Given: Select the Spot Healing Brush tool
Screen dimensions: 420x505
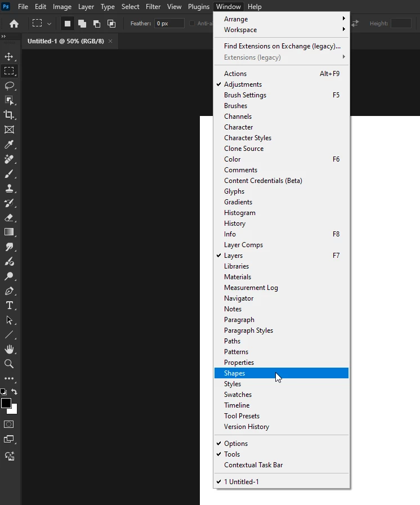Looking at the screenshot, I should tap(9, 159).
